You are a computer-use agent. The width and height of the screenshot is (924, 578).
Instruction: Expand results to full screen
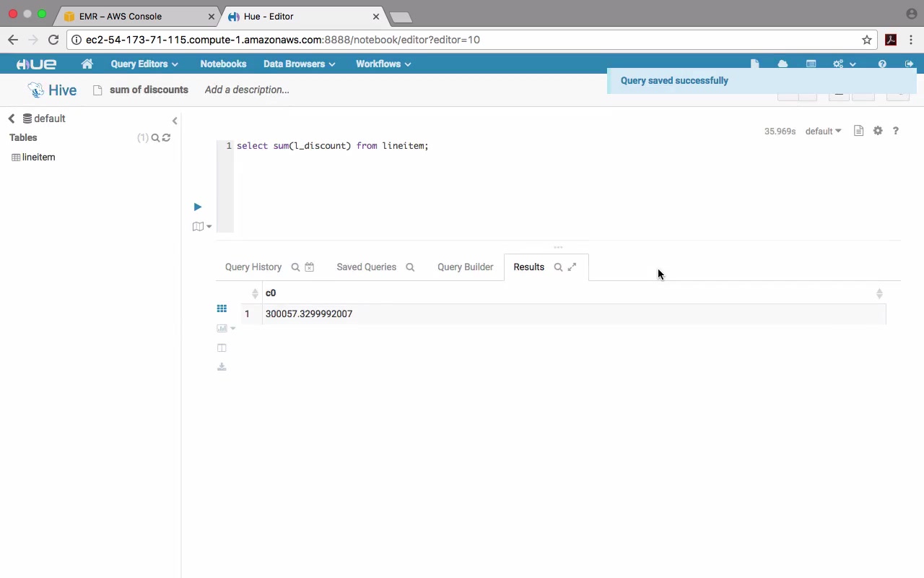(x=572, y=267)
